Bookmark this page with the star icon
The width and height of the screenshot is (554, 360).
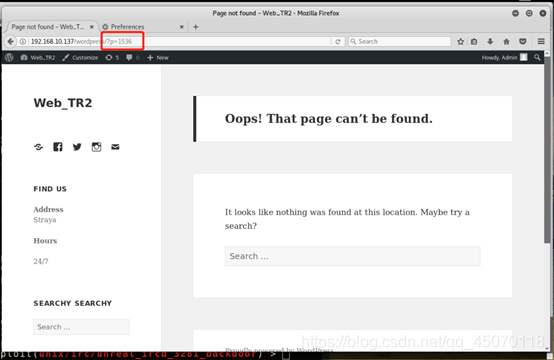click(x=460, y=41)
